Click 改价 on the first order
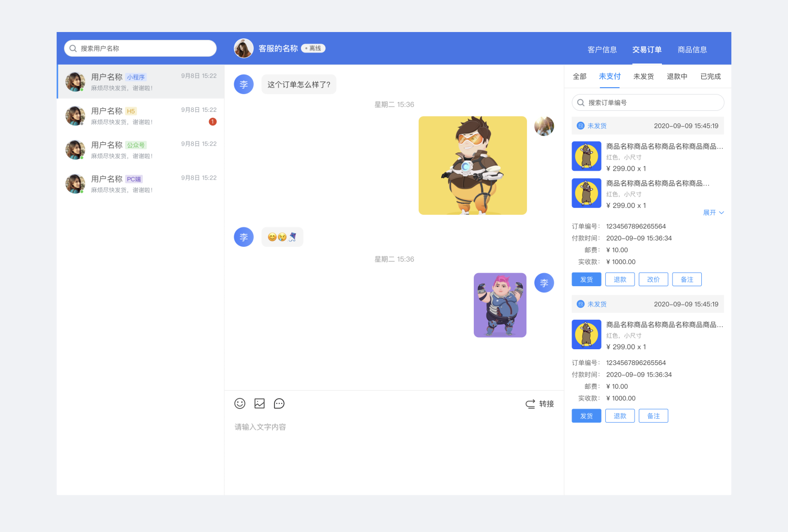Image resolution: width=788 pixels, height=532 pixels. tap(654, 279)
